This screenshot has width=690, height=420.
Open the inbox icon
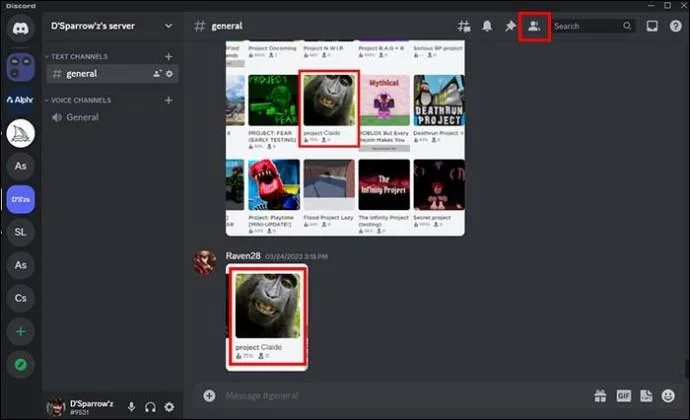click(x=652, y=26)
